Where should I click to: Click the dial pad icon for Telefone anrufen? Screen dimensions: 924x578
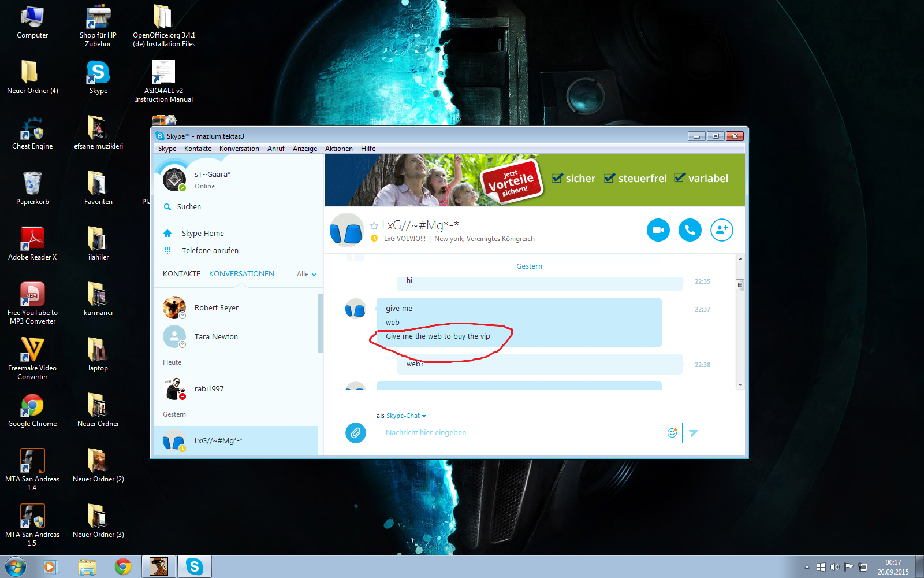coord(167,251)
